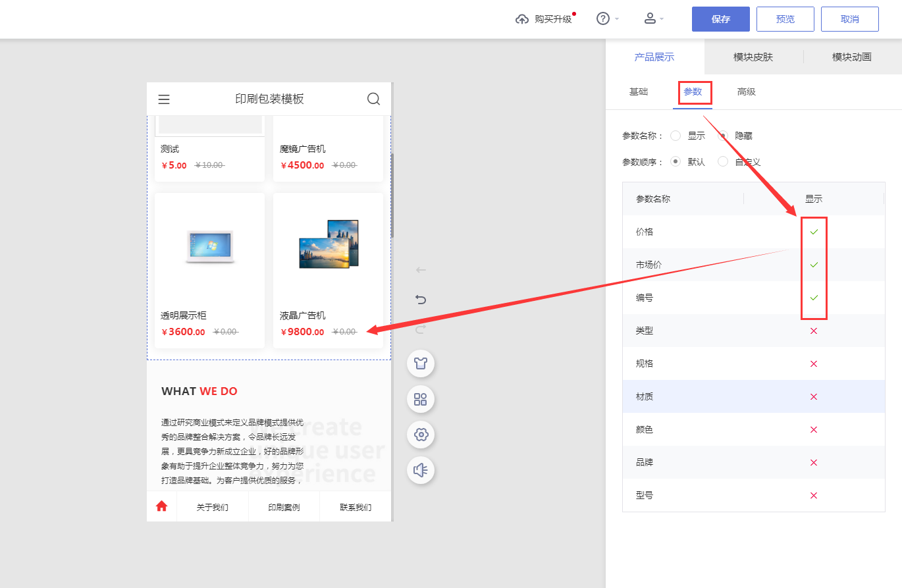The width and height of the screenshot is (902, 588).
Task: Click the back arrow in the side toolbar
Action: (x=421, y=270)
